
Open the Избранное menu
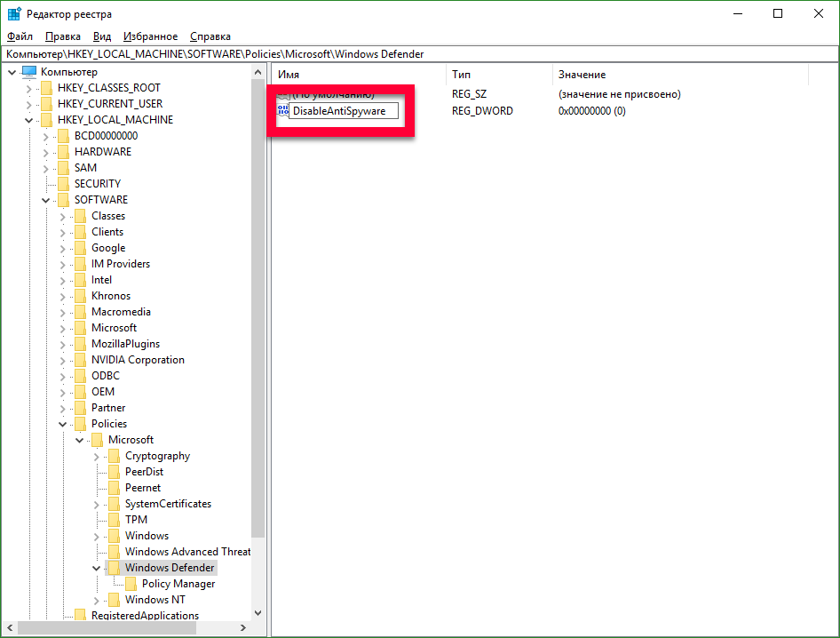[151, 36]
